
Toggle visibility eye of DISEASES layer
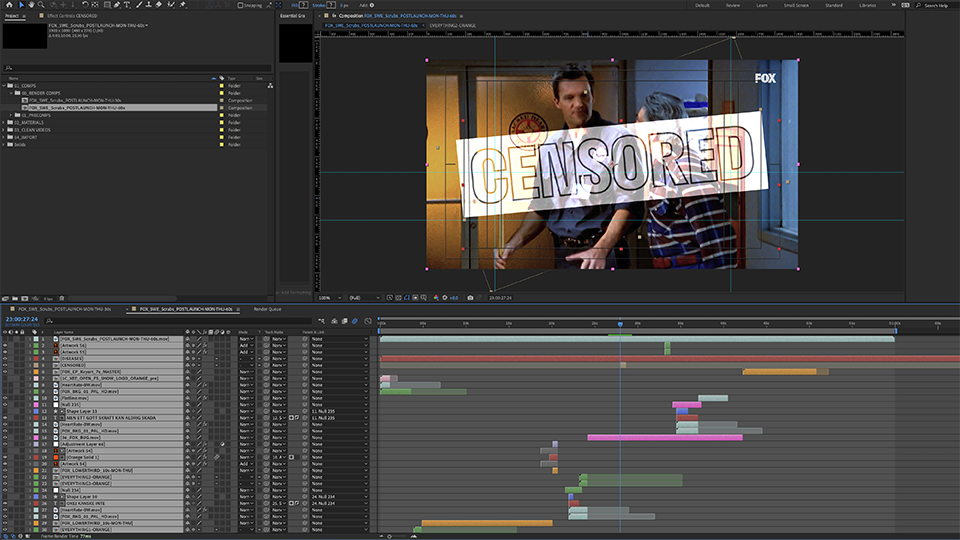click(x=5, y=359)
